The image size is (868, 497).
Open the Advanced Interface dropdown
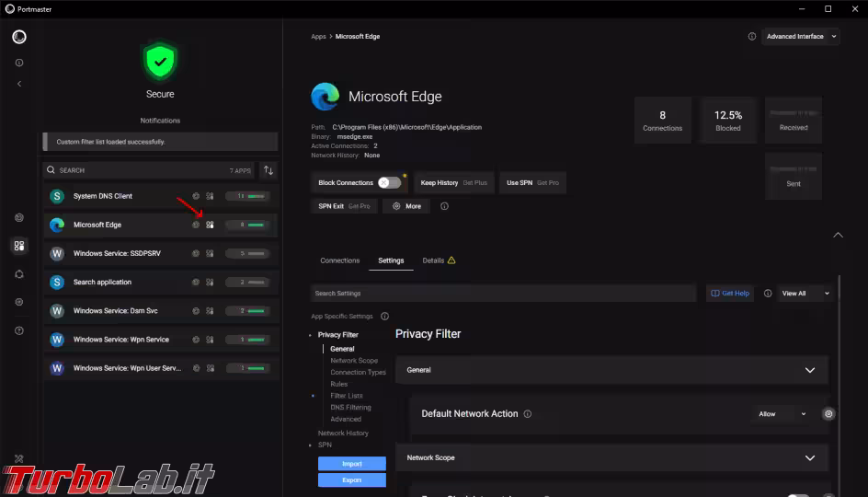[801, 37]
